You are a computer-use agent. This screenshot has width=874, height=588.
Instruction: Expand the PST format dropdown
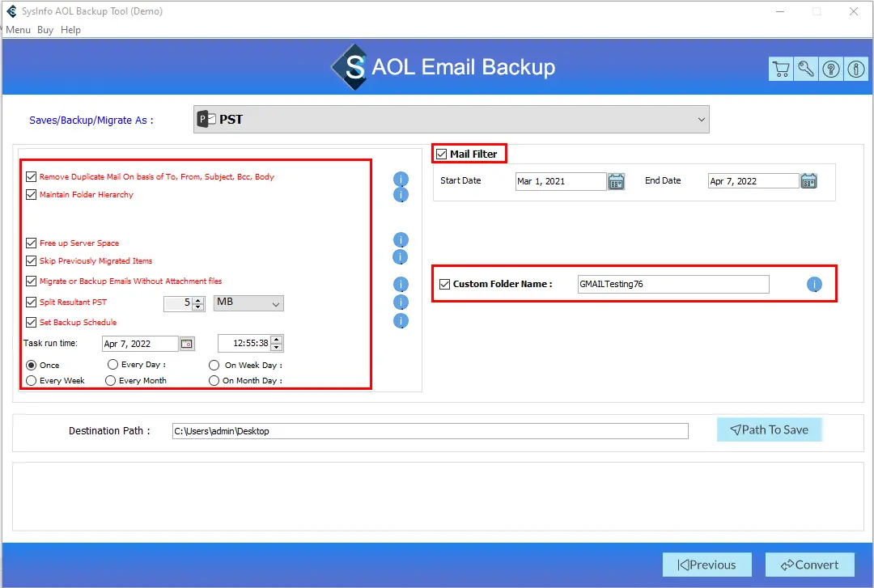701,120
